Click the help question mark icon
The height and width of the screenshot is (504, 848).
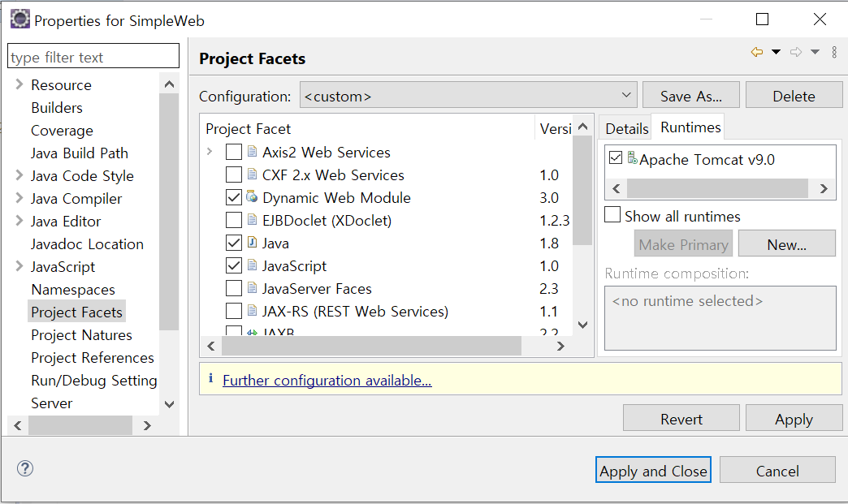pyautogui.click(x=25, y=468)
